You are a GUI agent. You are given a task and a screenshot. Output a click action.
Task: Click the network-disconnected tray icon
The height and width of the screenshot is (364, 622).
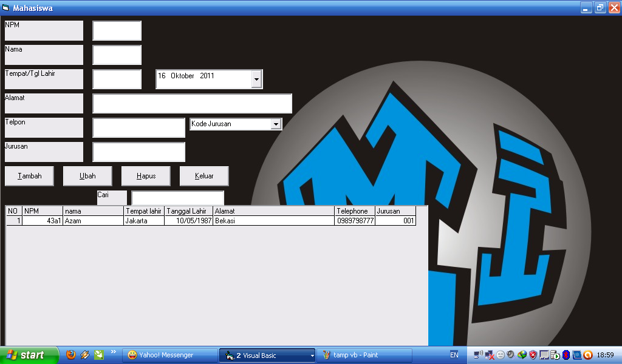coord(490,356)
